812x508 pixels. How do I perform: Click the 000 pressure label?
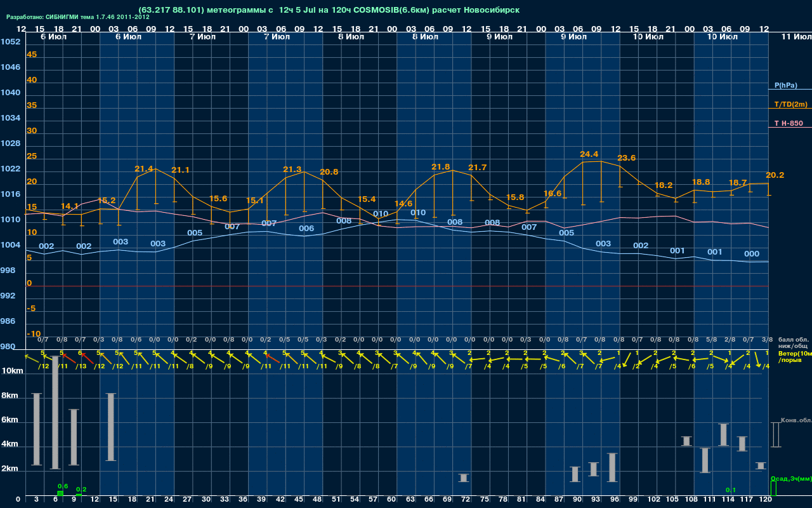pos(752,254)
